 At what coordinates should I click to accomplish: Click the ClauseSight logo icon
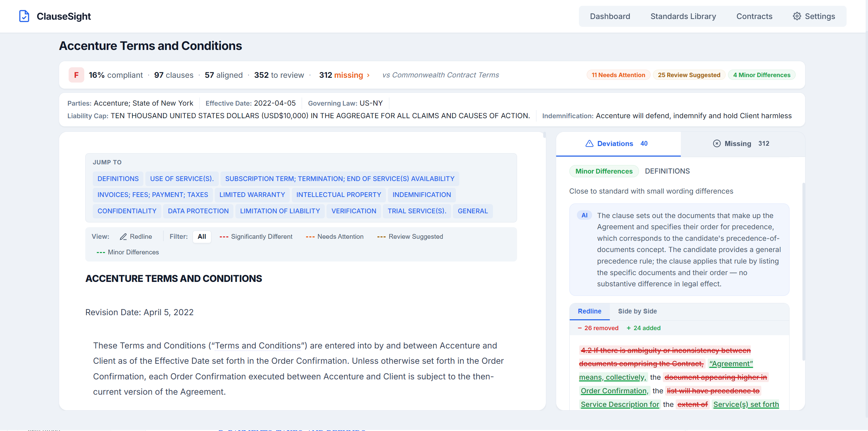click(24, 16)
